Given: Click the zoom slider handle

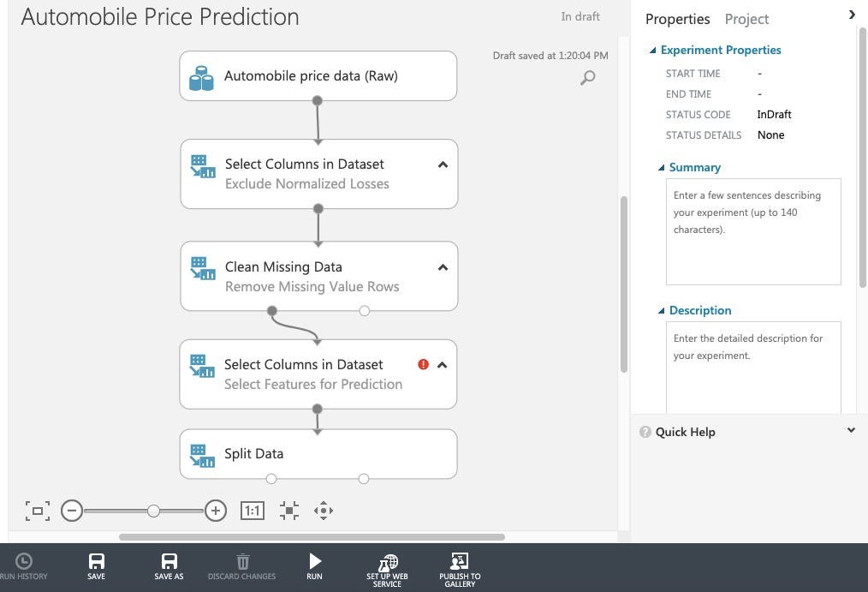Looking at the screenshot, I should 153,511.
